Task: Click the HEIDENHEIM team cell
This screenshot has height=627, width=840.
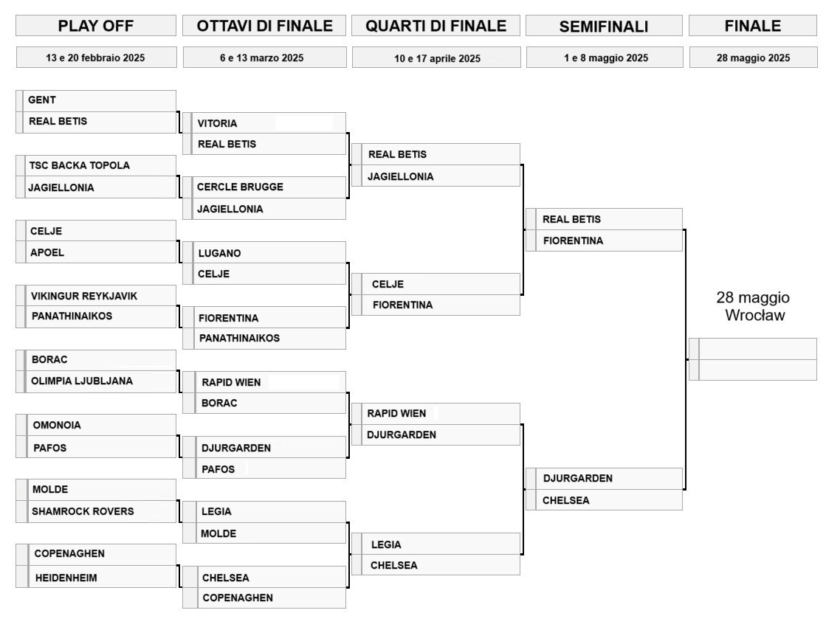Action: coord(100,578)
